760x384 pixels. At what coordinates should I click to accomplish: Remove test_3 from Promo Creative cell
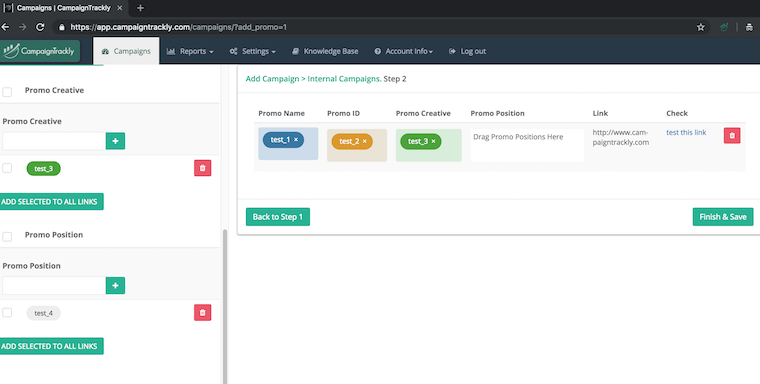point(433,141)
